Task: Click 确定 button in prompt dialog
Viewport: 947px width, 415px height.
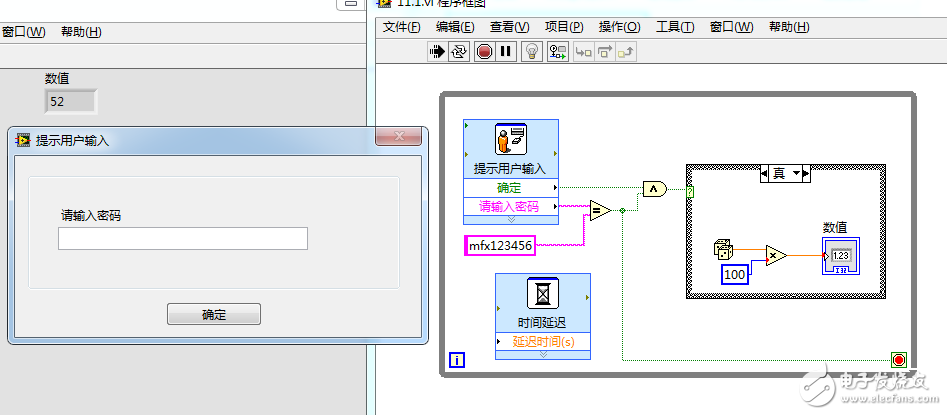Action: point(214,314)
